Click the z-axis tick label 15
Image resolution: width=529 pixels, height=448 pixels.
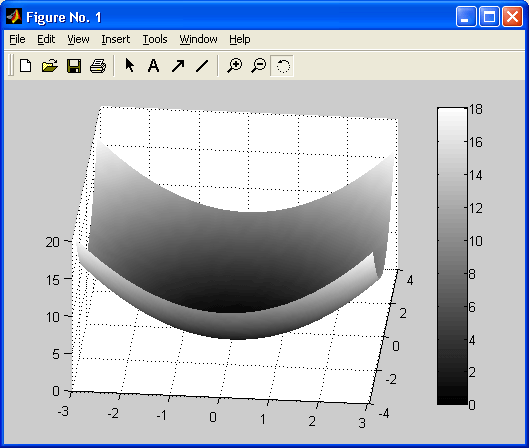click(53, 280)
